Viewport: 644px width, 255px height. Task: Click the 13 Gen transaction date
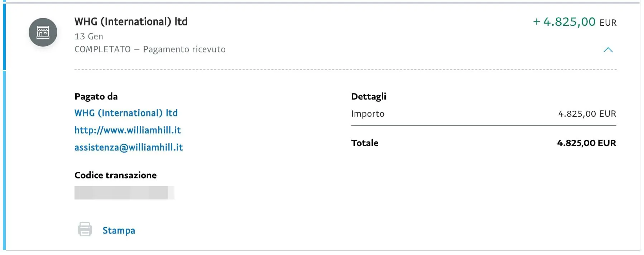(89, 37)
